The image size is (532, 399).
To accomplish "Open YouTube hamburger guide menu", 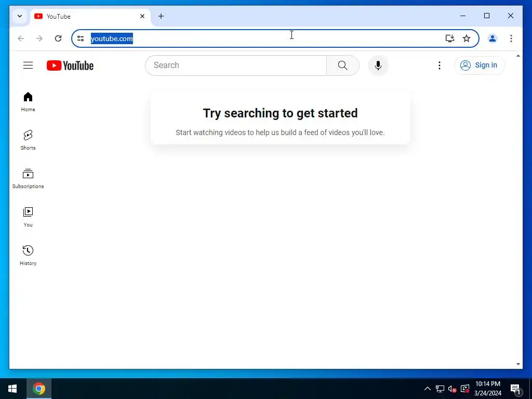I will click(28, 65).
